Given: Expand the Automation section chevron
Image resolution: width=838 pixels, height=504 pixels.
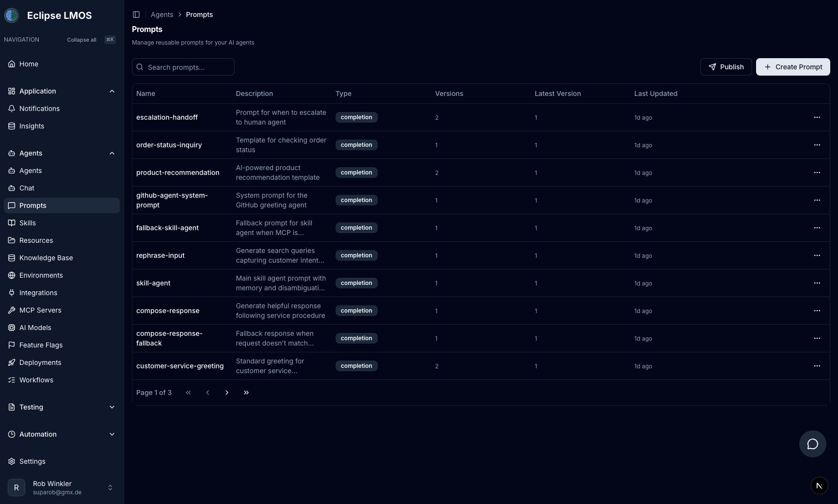Looking at the screenshot, I should coord(112,434).
